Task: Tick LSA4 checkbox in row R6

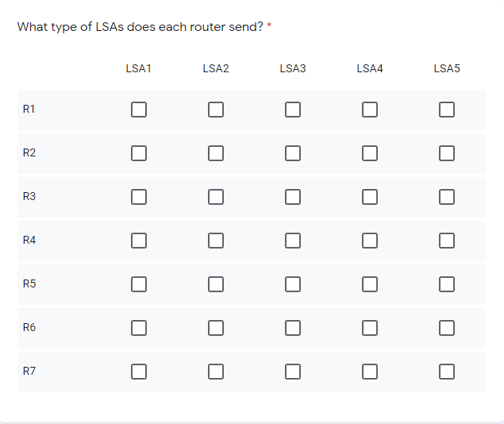Action: tap(370, 328)
